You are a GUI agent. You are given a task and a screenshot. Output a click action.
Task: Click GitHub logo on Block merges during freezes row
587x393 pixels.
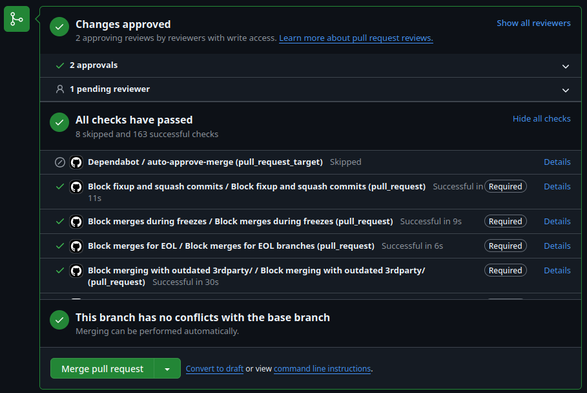point(76,222)
